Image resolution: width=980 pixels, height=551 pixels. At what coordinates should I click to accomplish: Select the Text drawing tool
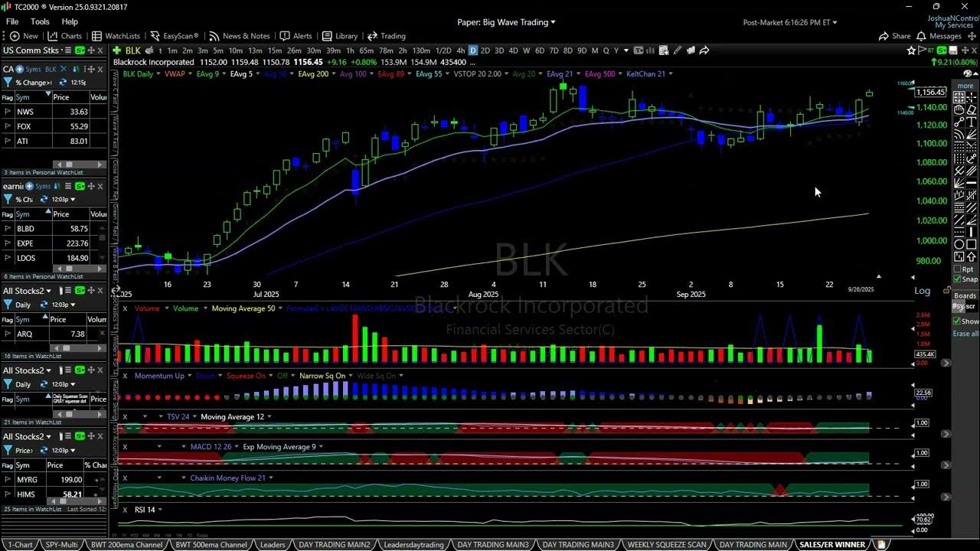click(971, 121)
